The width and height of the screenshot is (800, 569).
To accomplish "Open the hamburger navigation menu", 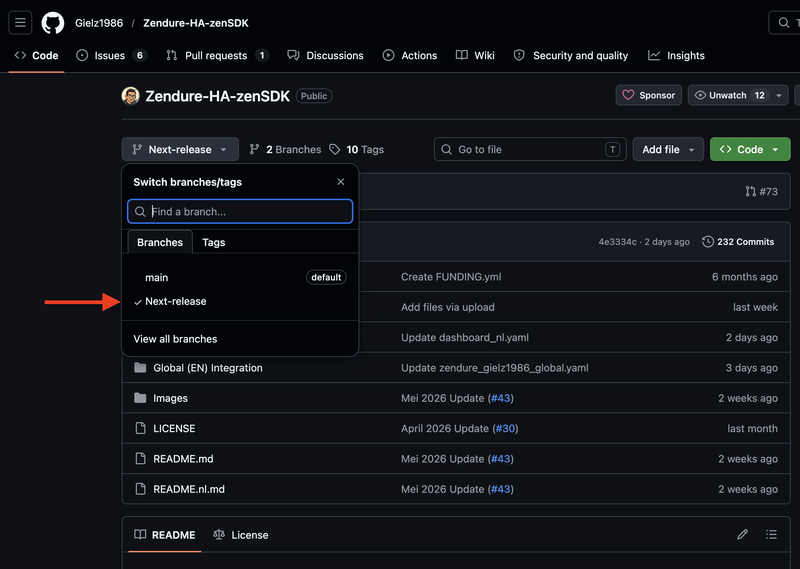I will pyautogui.click(x=20, y=23).
